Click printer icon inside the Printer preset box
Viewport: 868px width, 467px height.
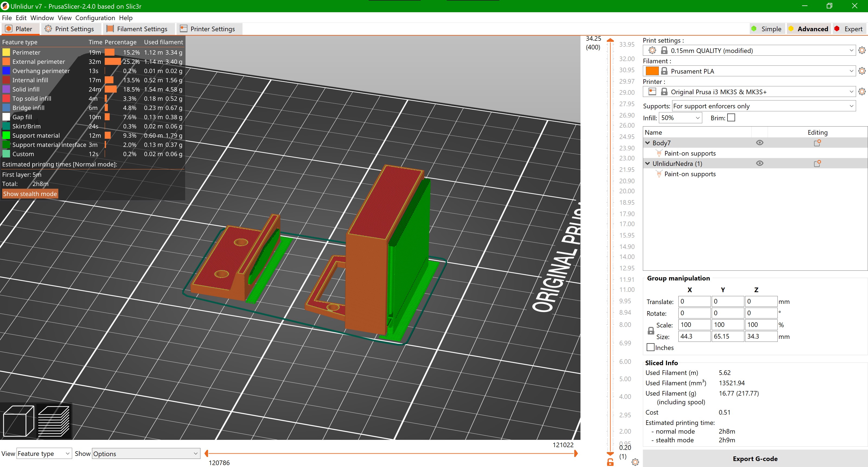(652, 91)
